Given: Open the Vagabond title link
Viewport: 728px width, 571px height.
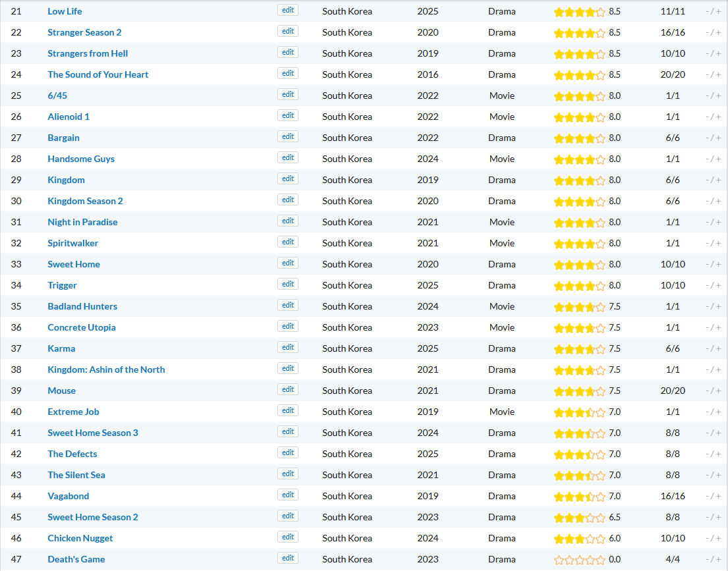Looking at the screenshot, I should 69,497.
